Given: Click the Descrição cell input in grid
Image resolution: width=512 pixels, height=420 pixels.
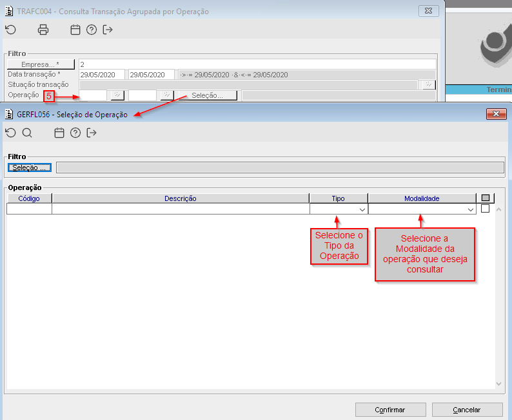Looking at the screenshot, I should [x=181, y=209].
